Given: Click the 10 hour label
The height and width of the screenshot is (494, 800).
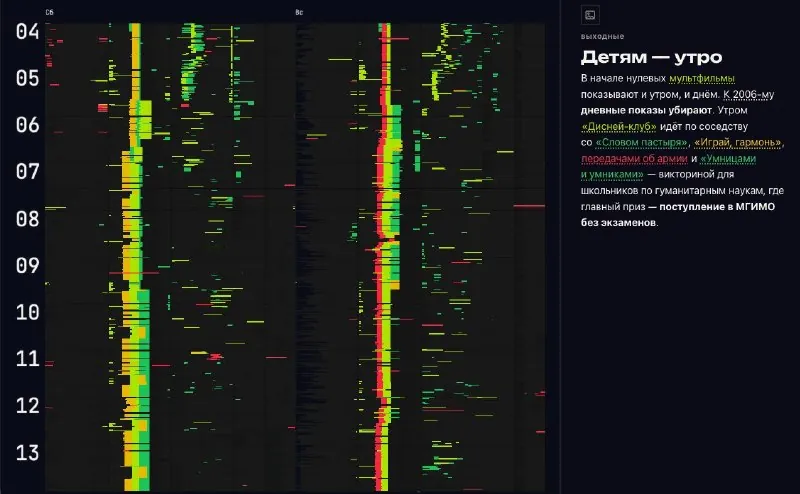Looking at the screenshot, I should (28, 312).
